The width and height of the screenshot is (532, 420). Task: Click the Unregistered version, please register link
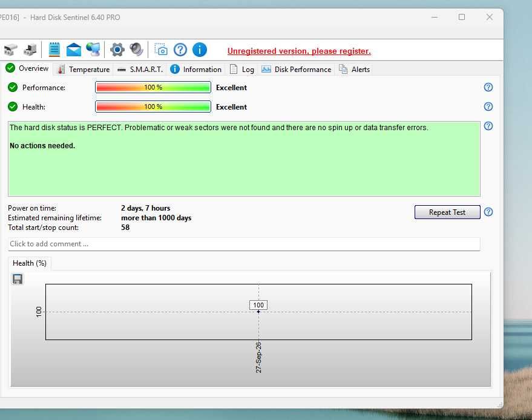pyautogui.click(x=299, y=51)
